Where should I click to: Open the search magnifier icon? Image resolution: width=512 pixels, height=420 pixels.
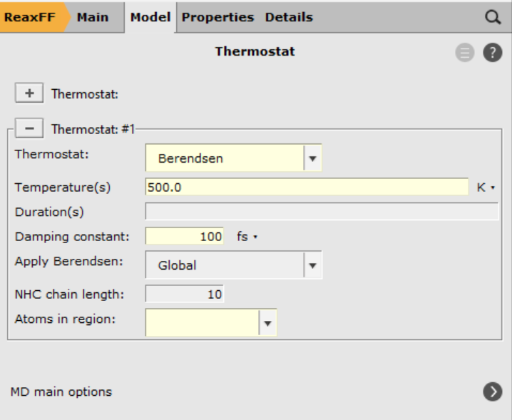(x=493, y=17)
